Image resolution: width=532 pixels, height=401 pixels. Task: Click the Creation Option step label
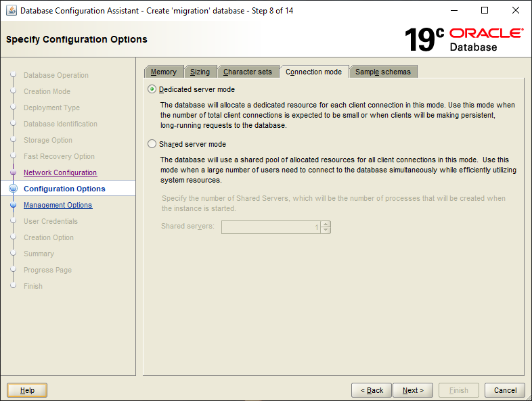pos(49,237)
